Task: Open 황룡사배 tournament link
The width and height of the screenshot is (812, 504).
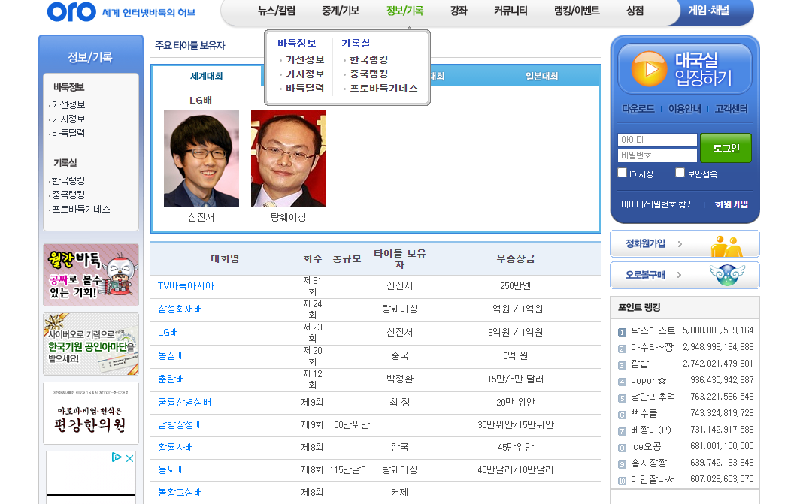Action: click(x=175, y=447)
